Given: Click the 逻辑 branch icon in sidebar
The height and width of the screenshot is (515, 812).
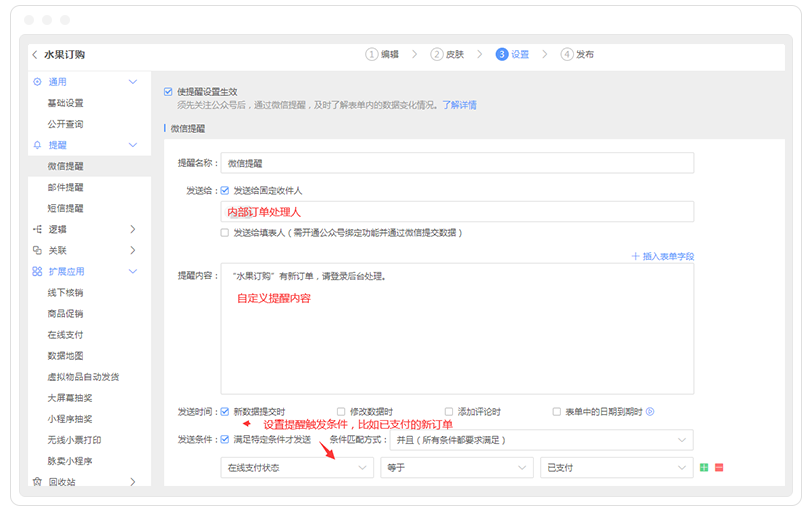Looking at the screenshot, I should (x=37, y=229).
